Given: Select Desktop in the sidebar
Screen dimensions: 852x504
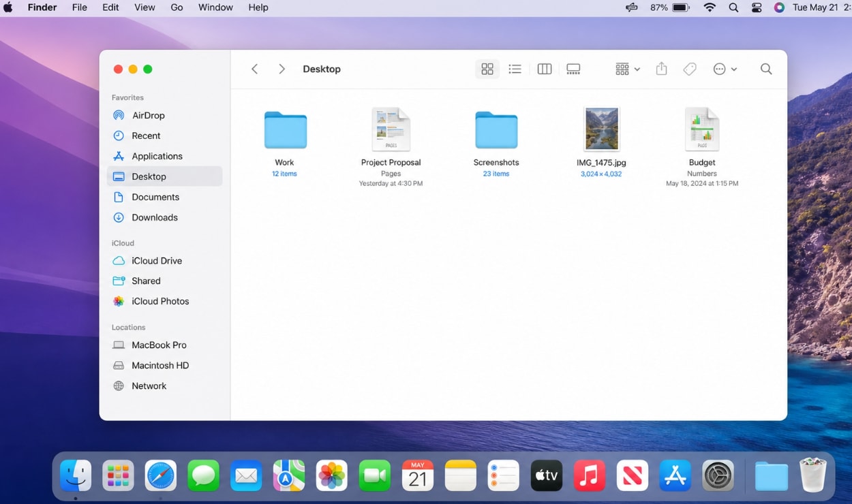Looking at the screenshot, I should tap(164, 176).
